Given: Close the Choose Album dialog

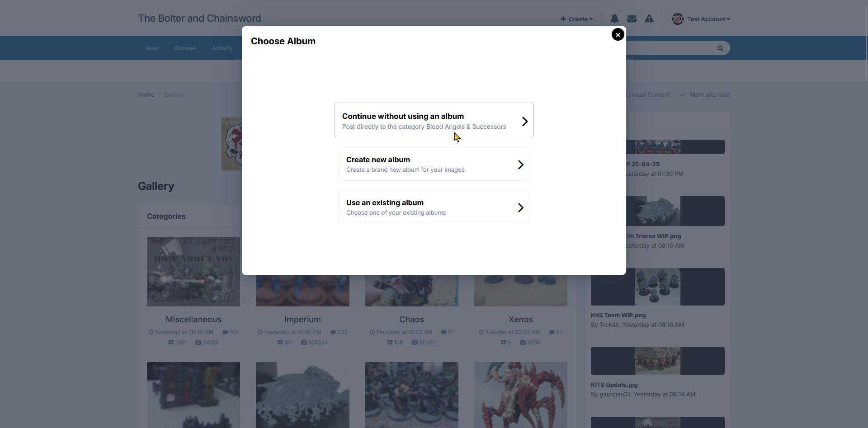Looking at the screenshot, I should coord(618,35).
